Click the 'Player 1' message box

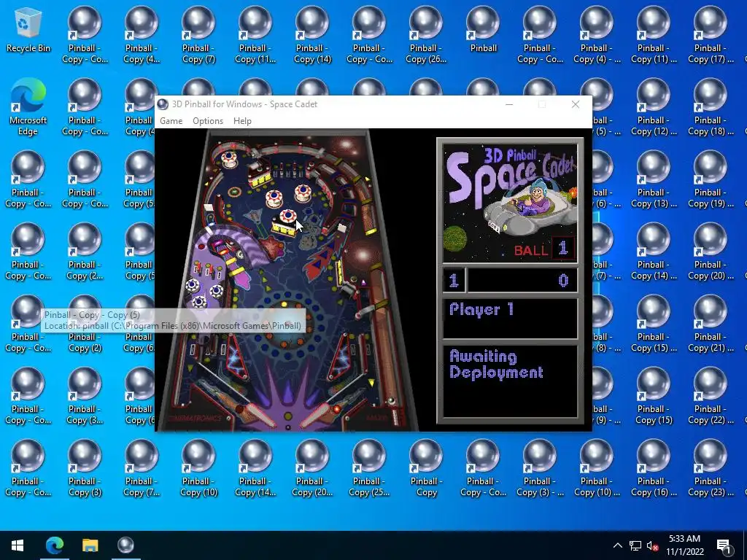(510, 318)
